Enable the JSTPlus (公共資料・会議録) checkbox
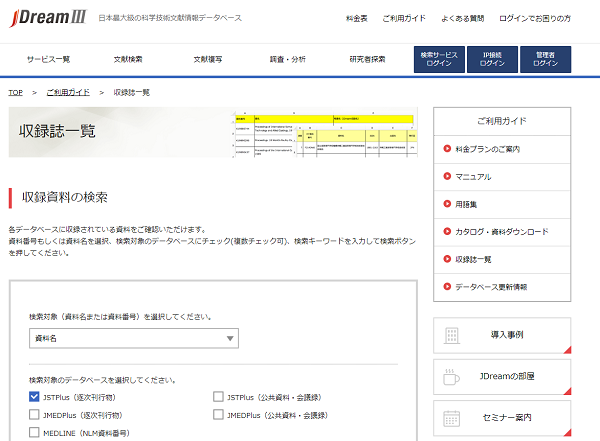 click(218, 397)
